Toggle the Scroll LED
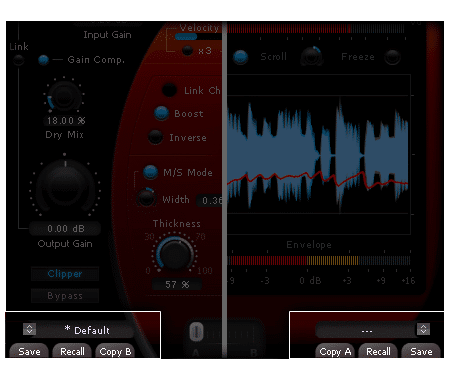This screenshot has width=450, height=380. point(240,57)
